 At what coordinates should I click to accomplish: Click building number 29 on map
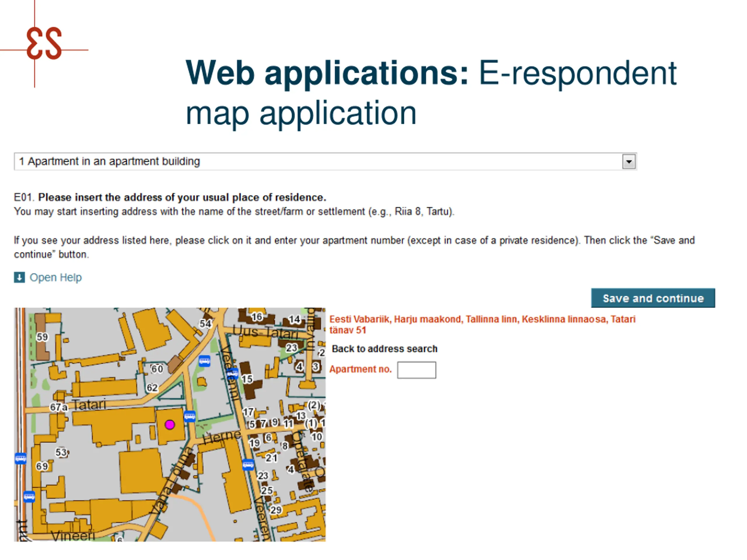(x=276, y=510)
